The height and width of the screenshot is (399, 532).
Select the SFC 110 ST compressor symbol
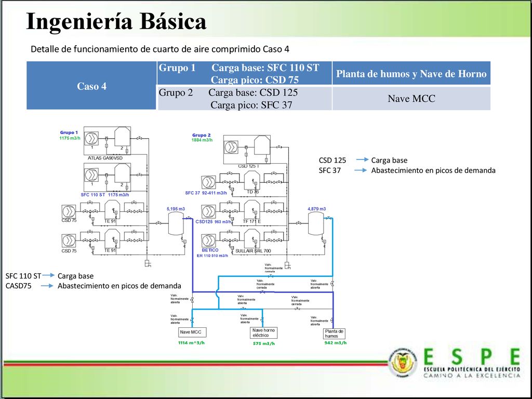[91, 175]
